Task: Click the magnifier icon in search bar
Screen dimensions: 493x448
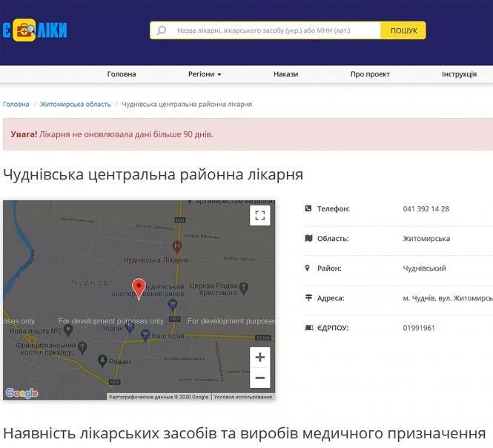Action: coord(162,30)
